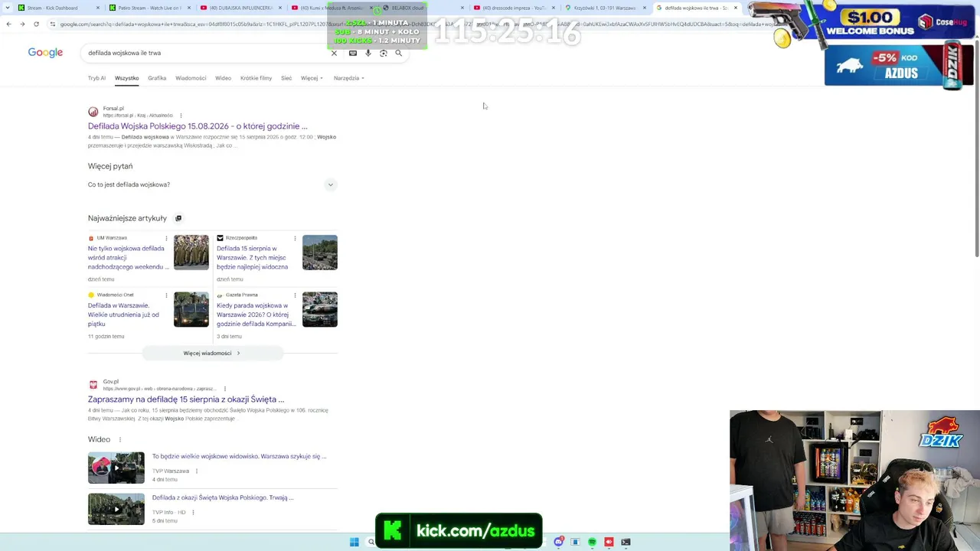This screenshot has height=551, width=980.
Task: Open 'Zapraszamy na defiladę 15 sierpnia' Gov.pl result
Action: [186, 399]
